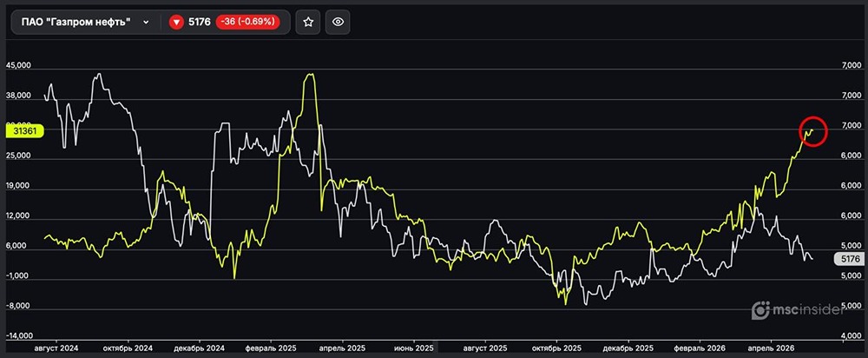Click the yellow 31361 axis value label
This screenshot has width=868, height=358.
tap(23, 131)
